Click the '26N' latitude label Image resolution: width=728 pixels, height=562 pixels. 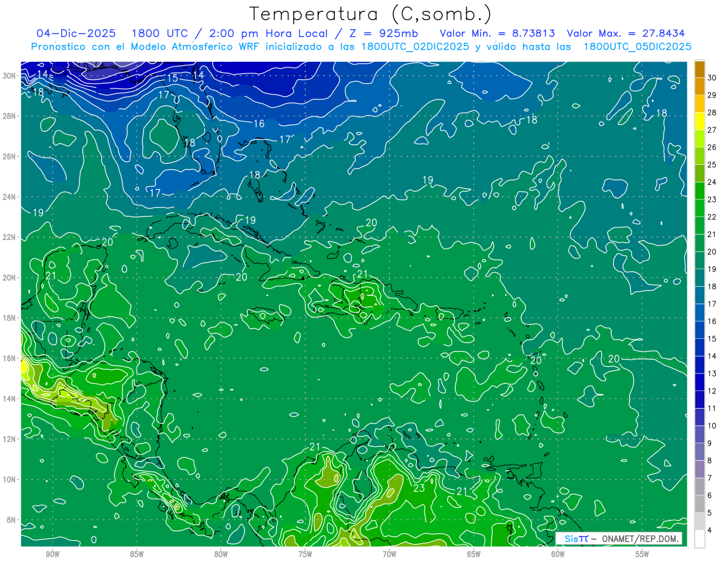[10, 156]
